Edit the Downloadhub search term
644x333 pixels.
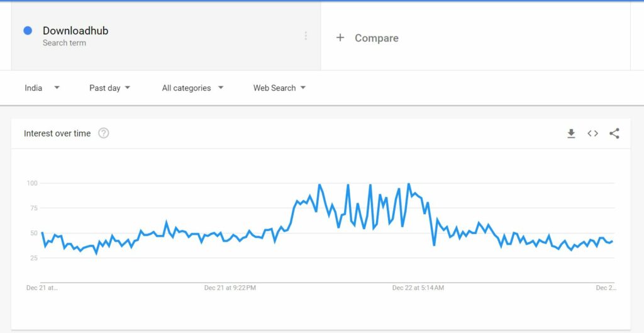click(75, 31)
